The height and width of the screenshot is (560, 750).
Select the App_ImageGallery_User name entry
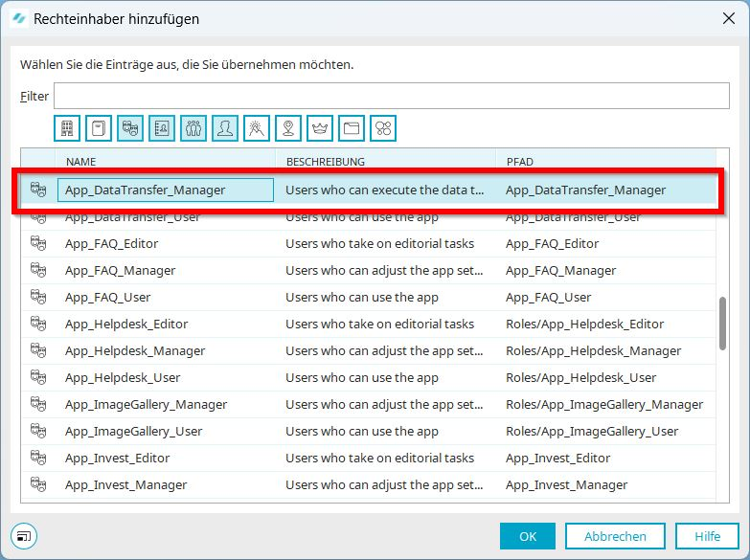(x=133, y=431)
